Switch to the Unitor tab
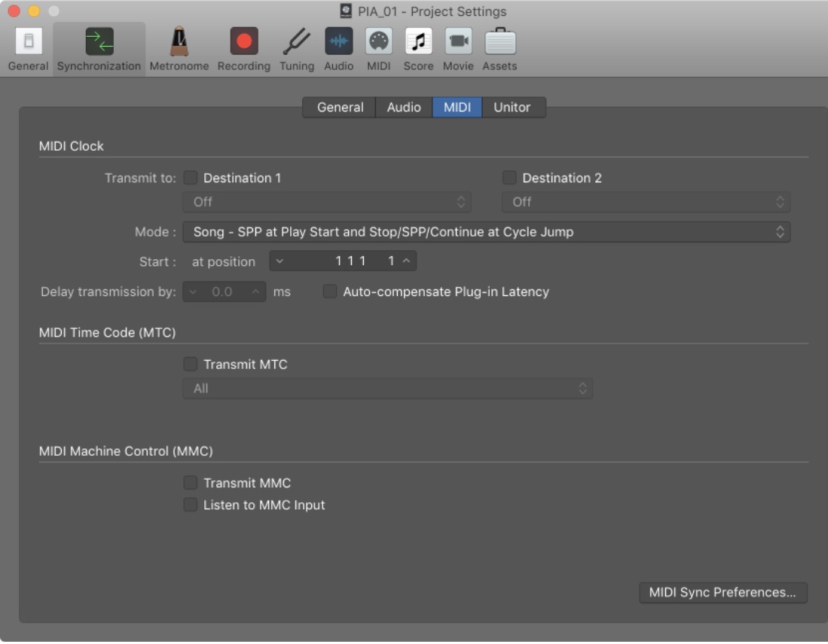The image size is (828, 644). tap(512, 107)
